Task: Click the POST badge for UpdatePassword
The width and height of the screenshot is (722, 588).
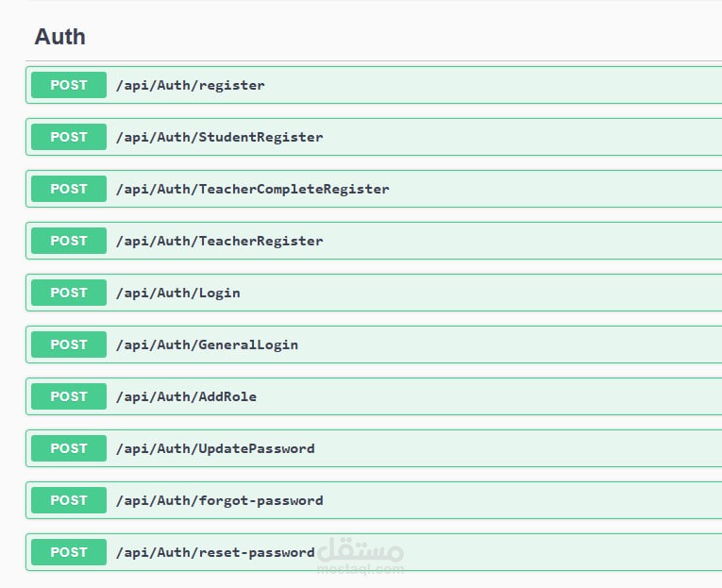Action: coord(69,448)
